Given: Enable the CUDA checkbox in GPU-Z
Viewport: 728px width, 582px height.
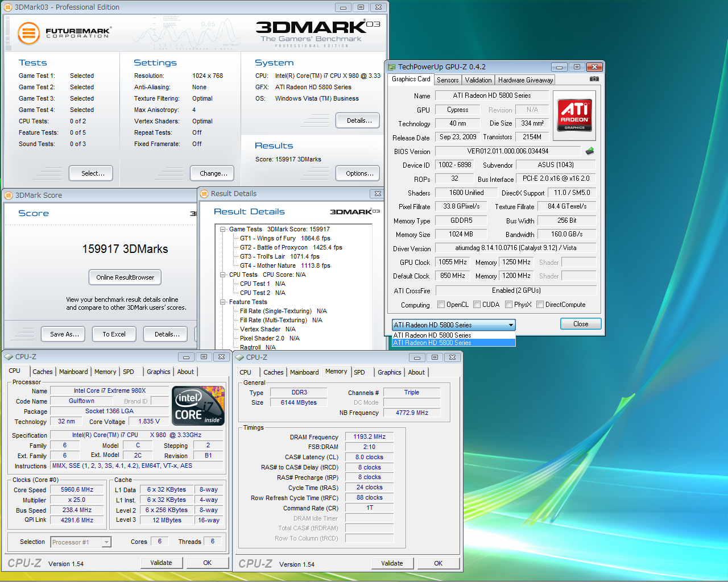Looking at the screenshot, I should (477, 305).
